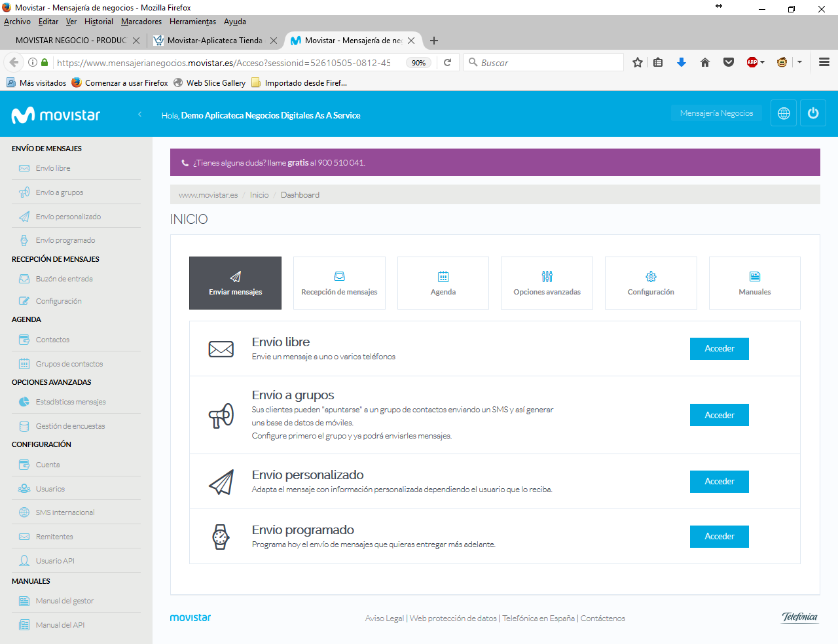Click the Mensajería Negocios header button

716,113
